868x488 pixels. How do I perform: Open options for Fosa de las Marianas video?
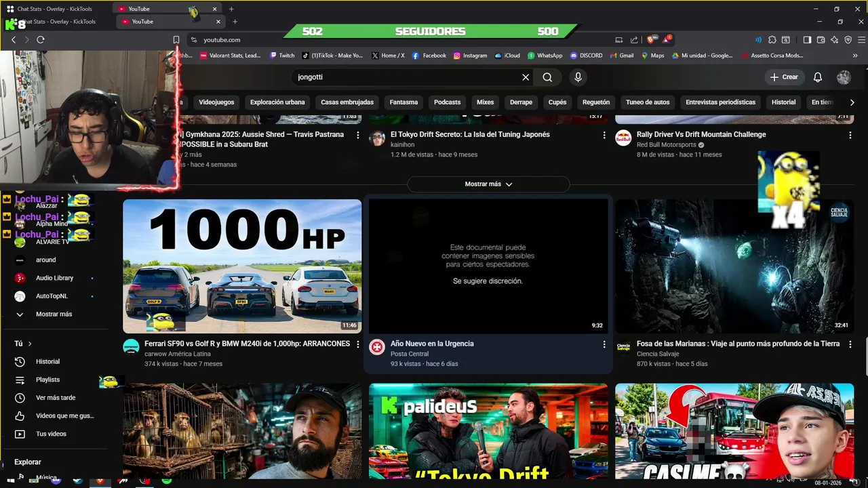[x=850, y=344]
